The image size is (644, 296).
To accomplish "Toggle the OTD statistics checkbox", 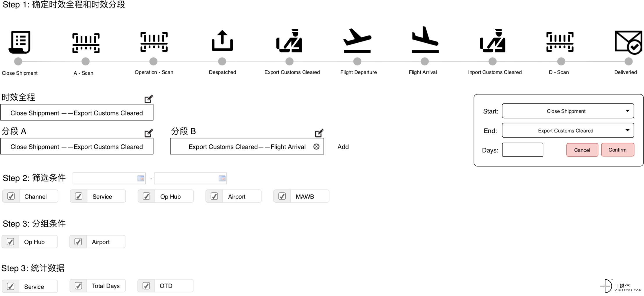I will 146,286.
